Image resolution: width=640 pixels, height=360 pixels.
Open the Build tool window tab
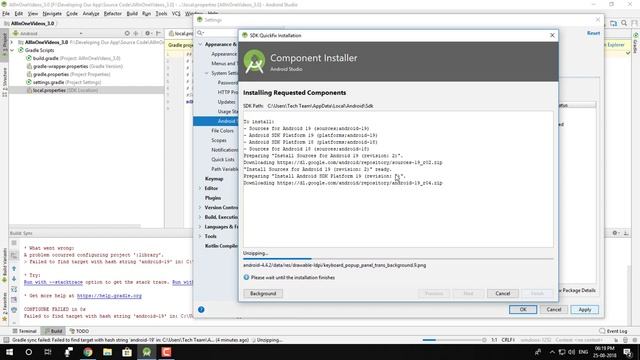[53, 331]
